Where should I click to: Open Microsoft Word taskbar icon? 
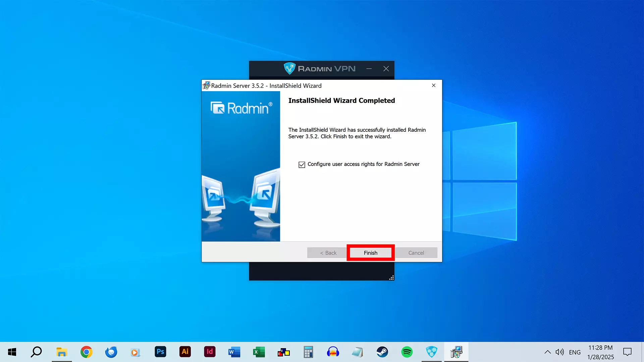(x=234, y=352)
